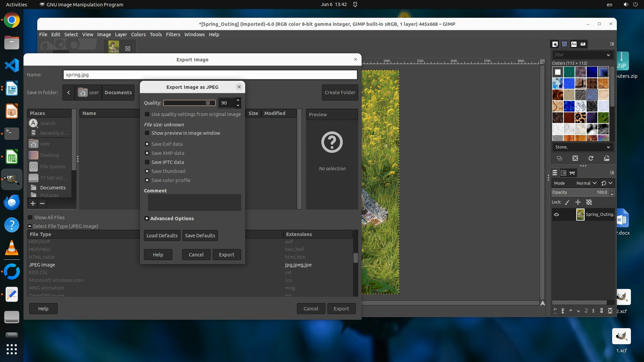Image resolution: width=644 pixels, height=362 pixels.
Task: Open Thunderbird from the dock
Action: 12,202
